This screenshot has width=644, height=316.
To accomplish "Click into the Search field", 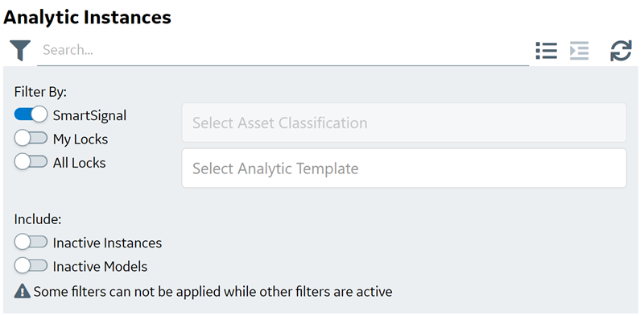I will [283, 50].
